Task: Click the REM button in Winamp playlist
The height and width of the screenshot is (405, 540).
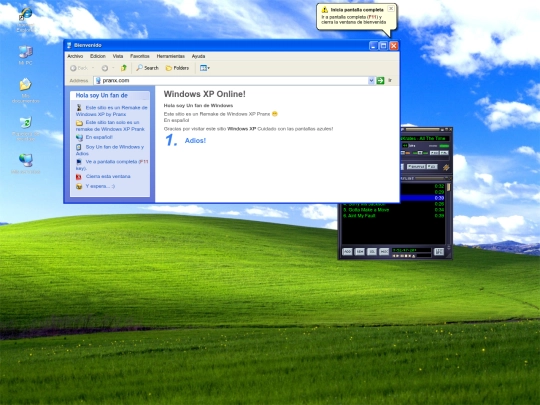Action: 360,252
